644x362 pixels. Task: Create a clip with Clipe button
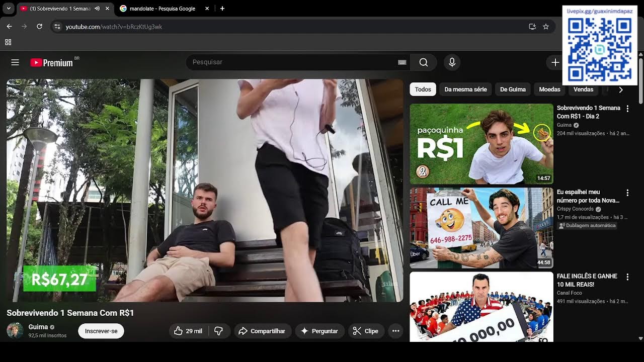coord(366,331)
